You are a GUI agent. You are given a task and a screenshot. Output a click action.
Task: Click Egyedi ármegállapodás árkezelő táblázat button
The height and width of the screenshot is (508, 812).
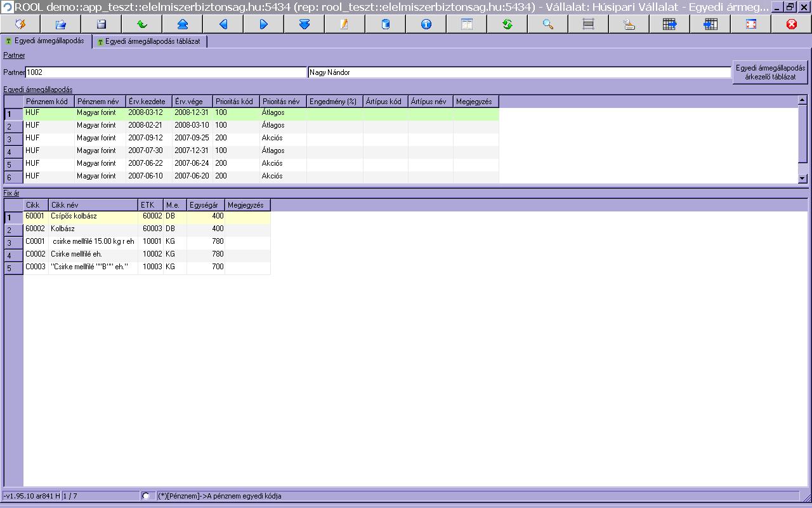pyautogui.click(x=771, y=72)
